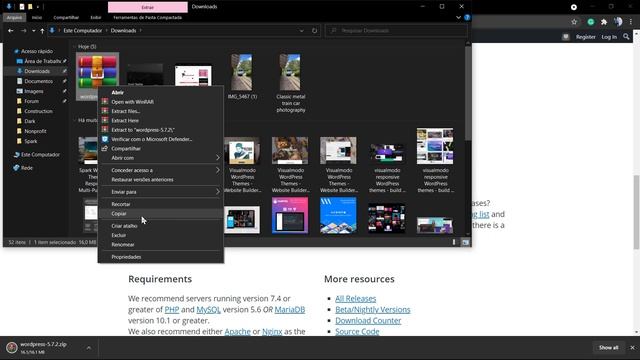Click Show all downloads button
The width and height of the screenshot is (640, 360).
(608, 348)
